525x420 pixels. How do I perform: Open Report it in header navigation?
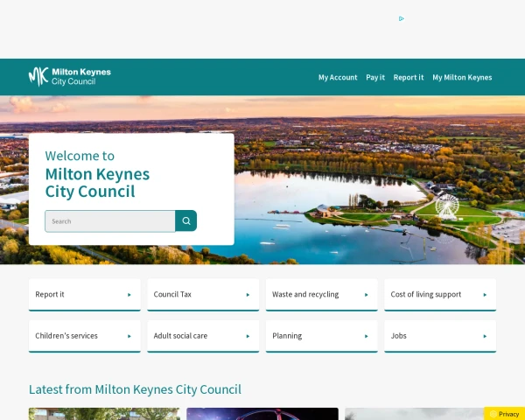409,77
